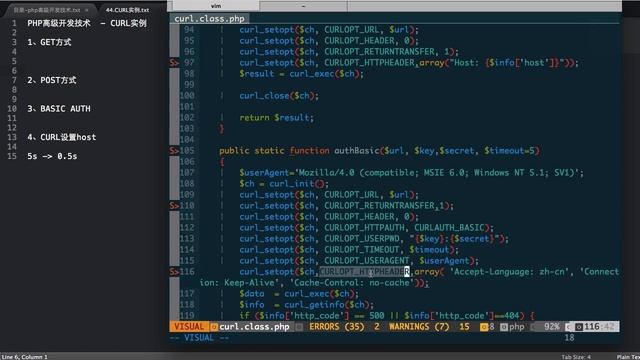
Task: Switch to the 44.CURL实例.txt tab
Action: point(127,10)
